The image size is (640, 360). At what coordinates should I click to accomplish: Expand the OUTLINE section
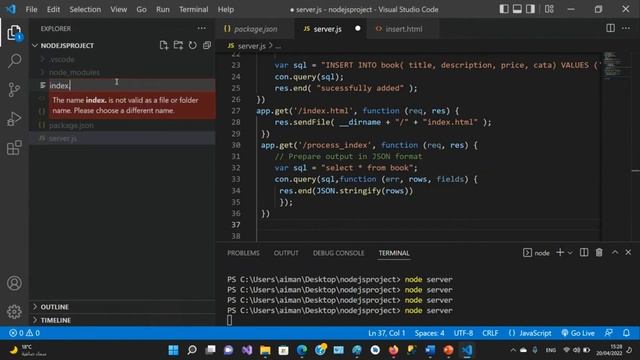coord(54,307)
